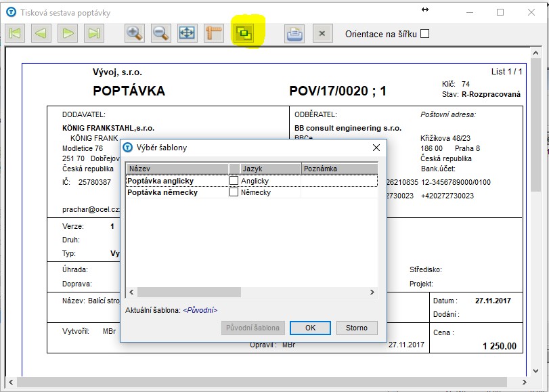Viewport: 549px width, 392px height.
Task: Fit page to window icon
Action: point(188,33)
